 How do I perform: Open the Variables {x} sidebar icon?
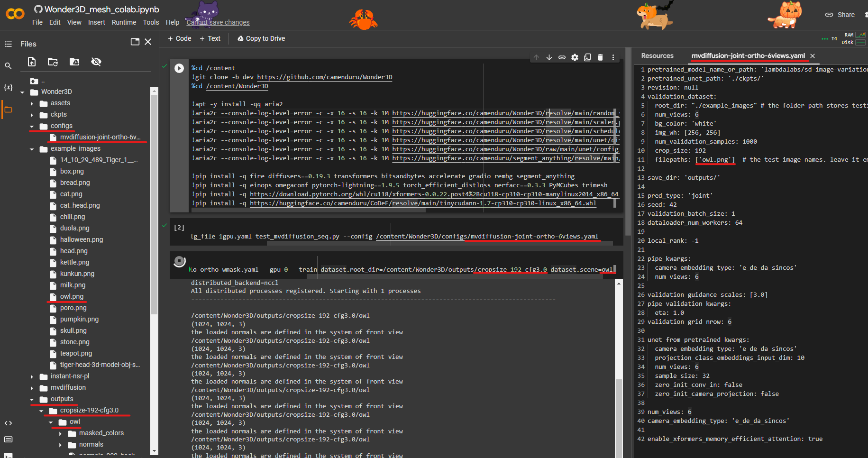click(8, 88)
